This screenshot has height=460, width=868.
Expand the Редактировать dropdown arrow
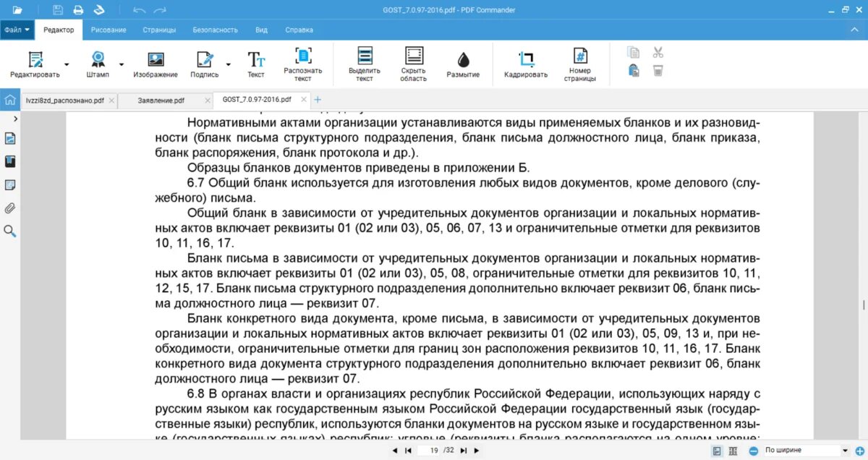tap(67, 64)
